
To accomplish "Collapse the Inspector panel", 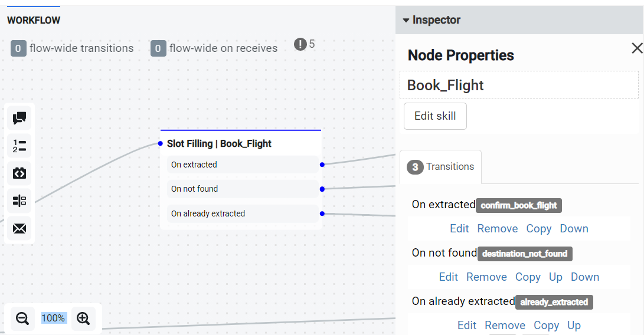I will (x=406, y=20).
